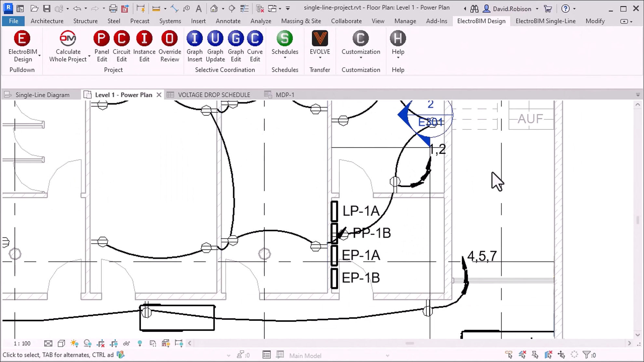Expand the Calculate Whole Project dropdown arrow

[89, 56]
